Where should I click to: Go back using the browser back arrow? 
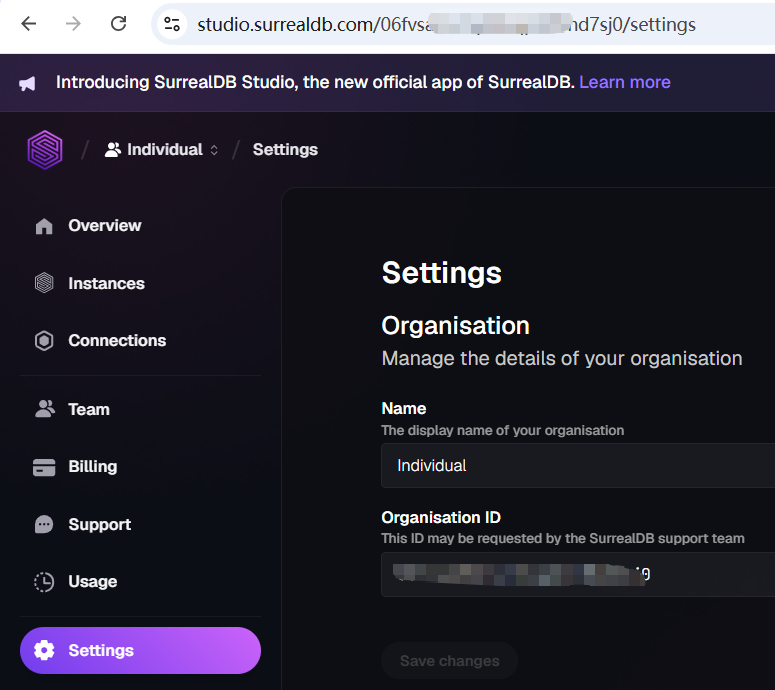pyautogui.click(x=29, y=23)
